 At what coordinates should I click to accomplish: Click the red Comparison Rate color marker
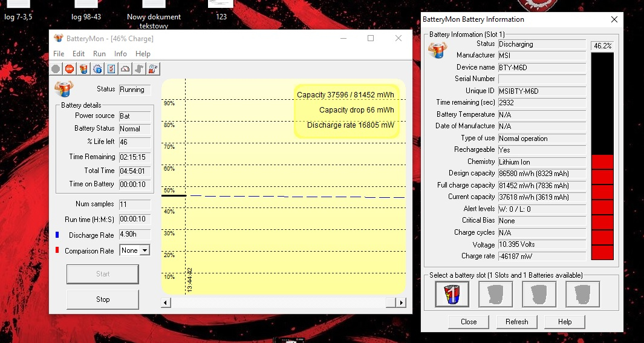point(57,250)
